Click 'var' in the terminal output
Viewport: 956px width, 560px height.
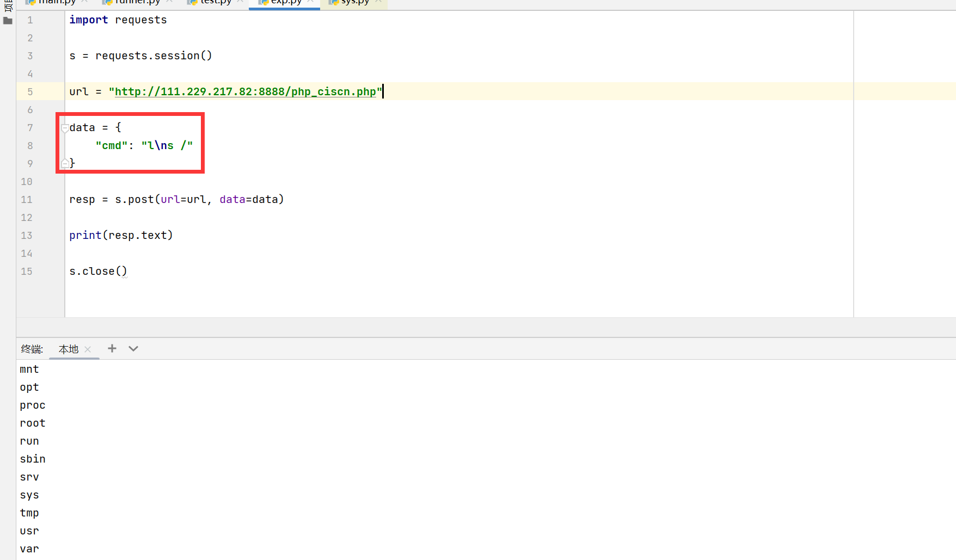click(x=29, y=549)
